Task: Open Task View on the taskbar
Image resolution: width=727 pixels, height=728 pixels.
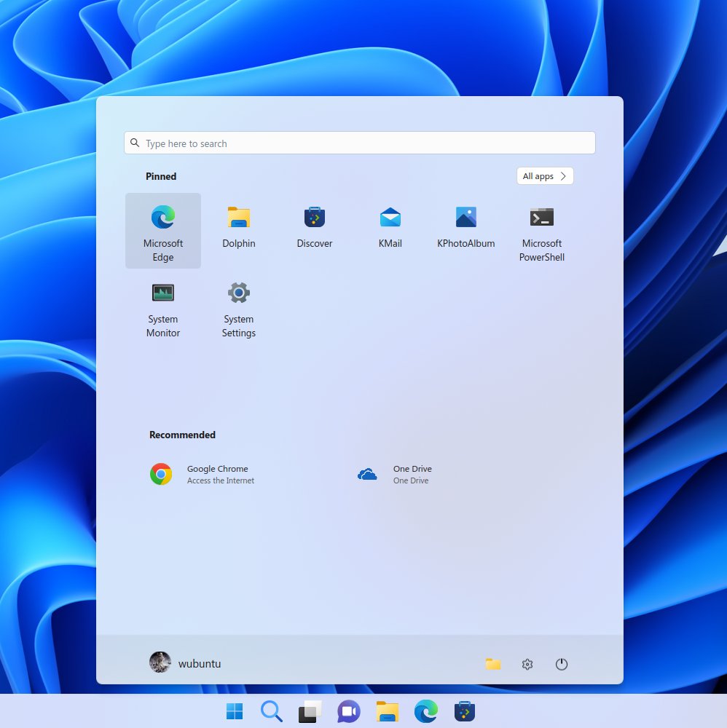Action: point(310,711)
